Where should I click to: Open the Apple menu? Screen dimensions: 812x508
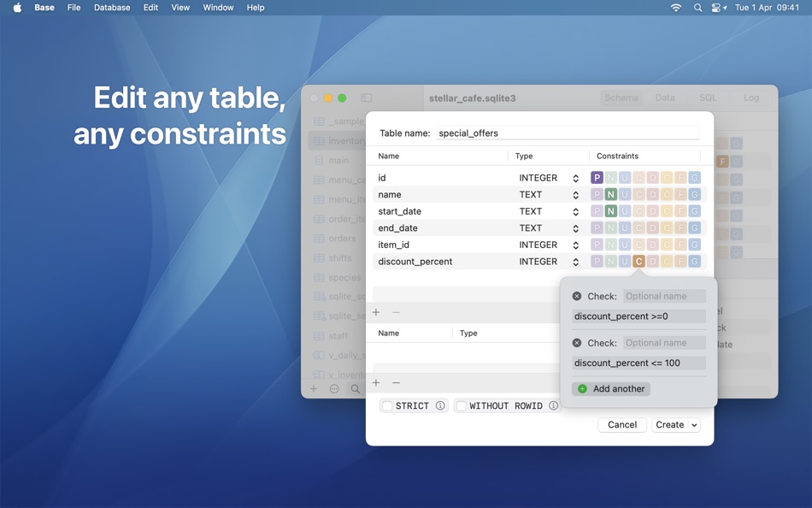point(17,8)
